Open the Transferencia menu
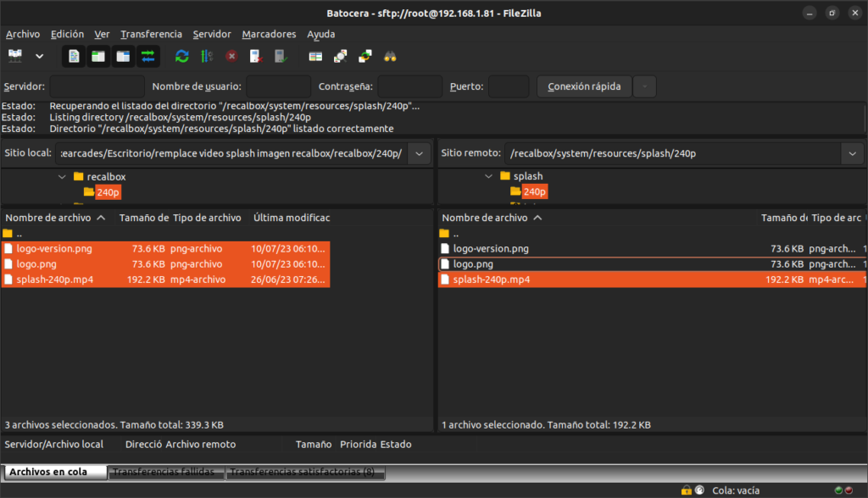The height and width of the screenshot is (498, 868). tap(151, 35)
